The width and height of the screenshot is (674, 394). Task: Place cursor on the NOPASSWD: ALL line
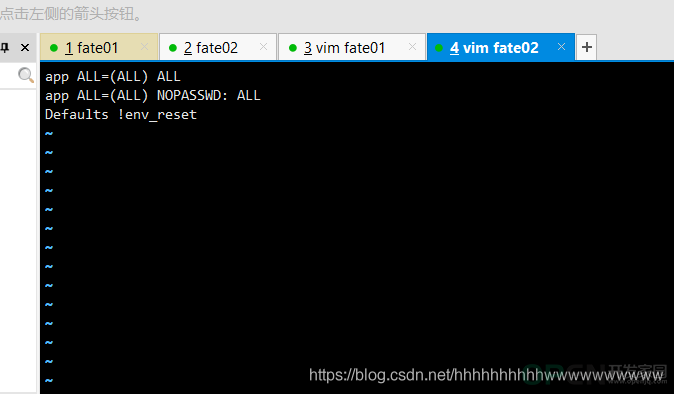click(153, 95)
